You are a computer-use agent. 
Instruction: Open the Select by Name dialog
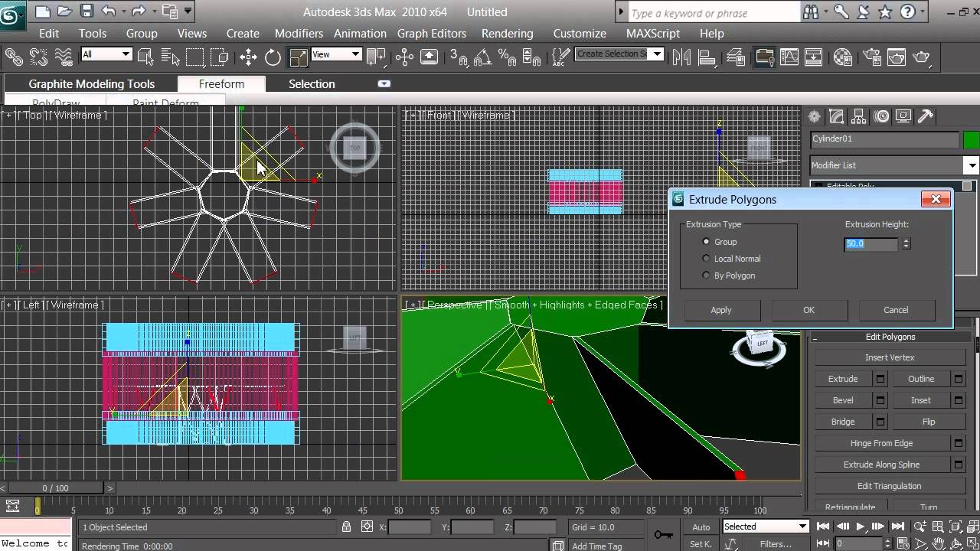coord(170,57)
